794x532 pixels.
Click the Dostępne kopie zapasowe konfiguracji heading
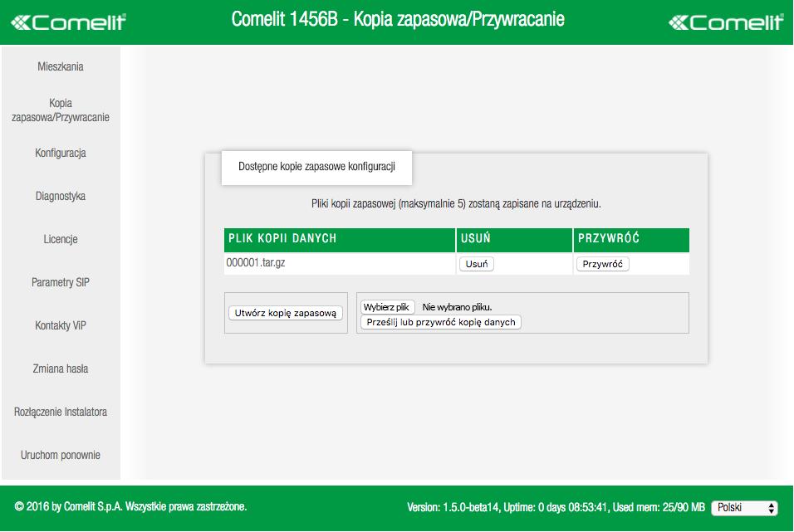316,167
